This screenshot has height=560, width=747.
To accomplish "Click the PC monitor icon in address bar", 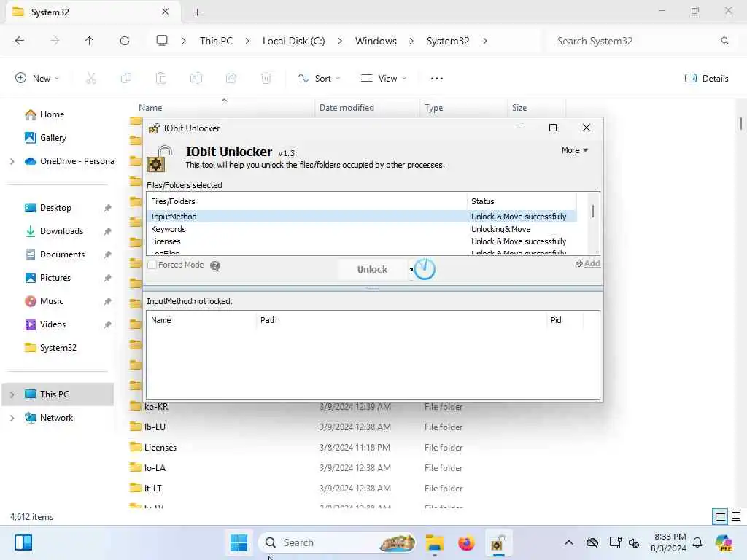I will click(162, 41).
